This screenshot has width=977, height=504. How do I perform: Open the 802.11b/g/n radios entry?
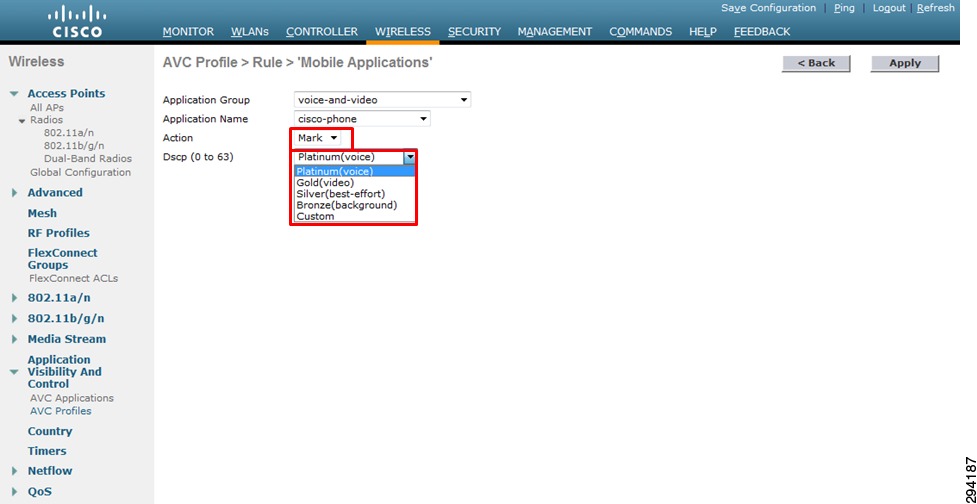tap(74, 146)
